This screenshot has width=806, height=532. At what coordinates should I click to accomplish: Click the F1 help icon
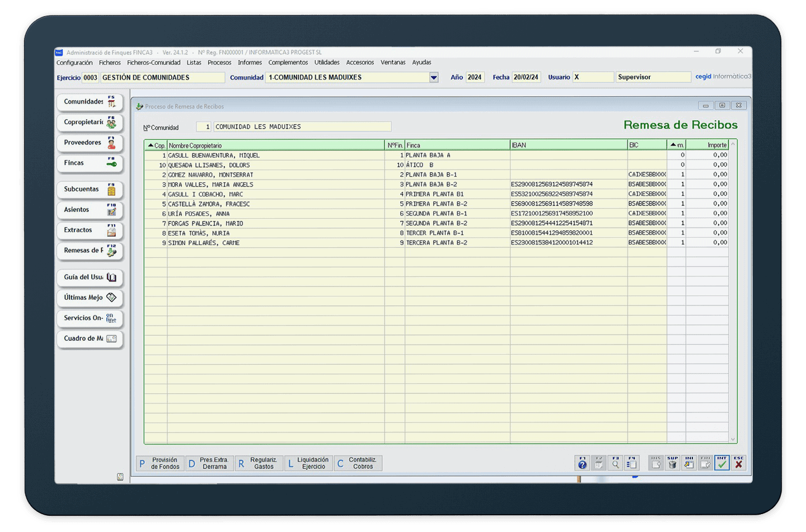[582, 463]
